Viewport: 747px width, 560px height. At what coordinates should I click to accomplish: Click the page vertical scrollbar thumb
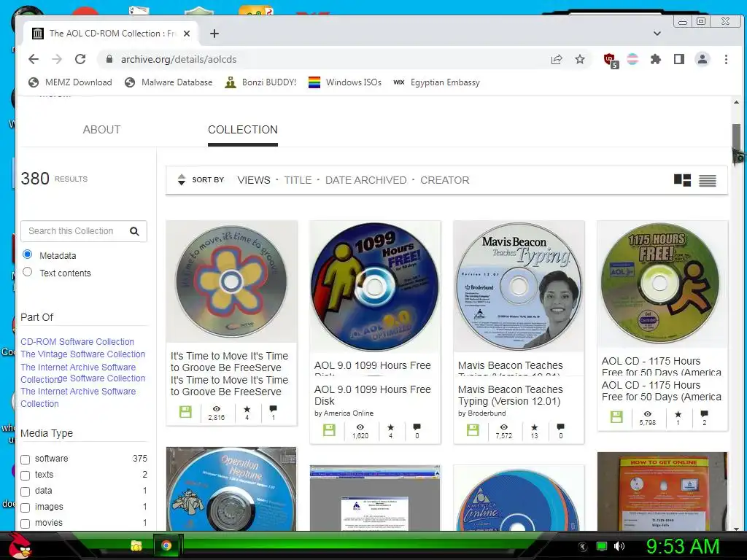point(737,139)
